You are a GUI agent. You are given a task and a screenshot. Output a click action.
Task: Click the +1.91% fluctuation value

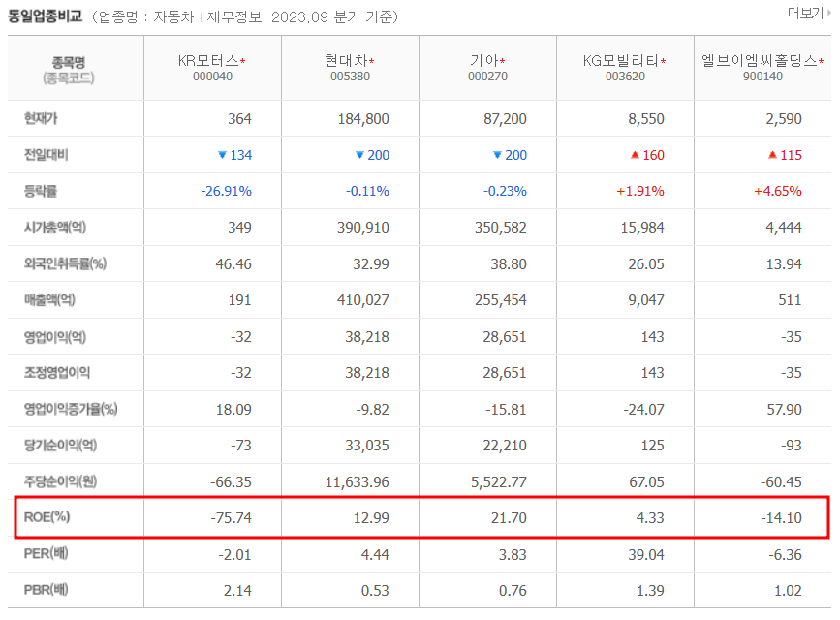click(x=640, y=191)
